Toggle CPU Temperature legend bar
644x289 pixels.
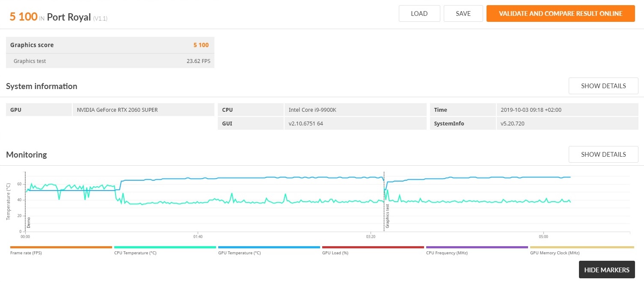(165, 247)
